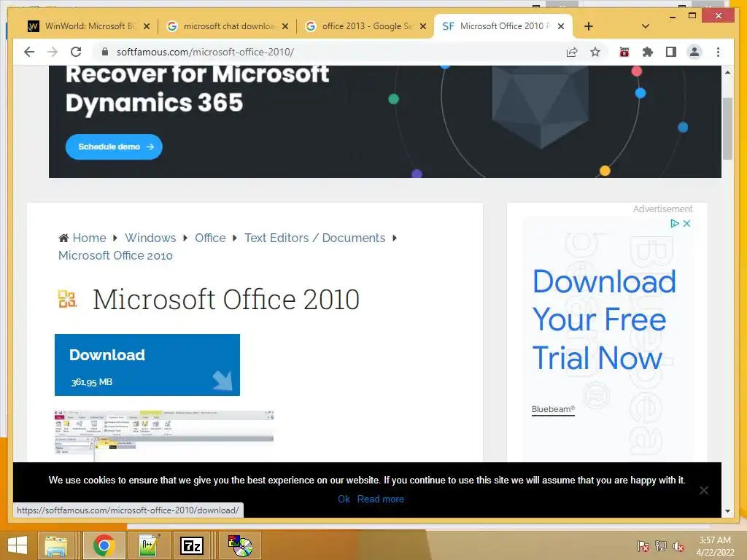Open the notepad editor taskbar icon
The image size is (747, 560).
coord(149,545)
